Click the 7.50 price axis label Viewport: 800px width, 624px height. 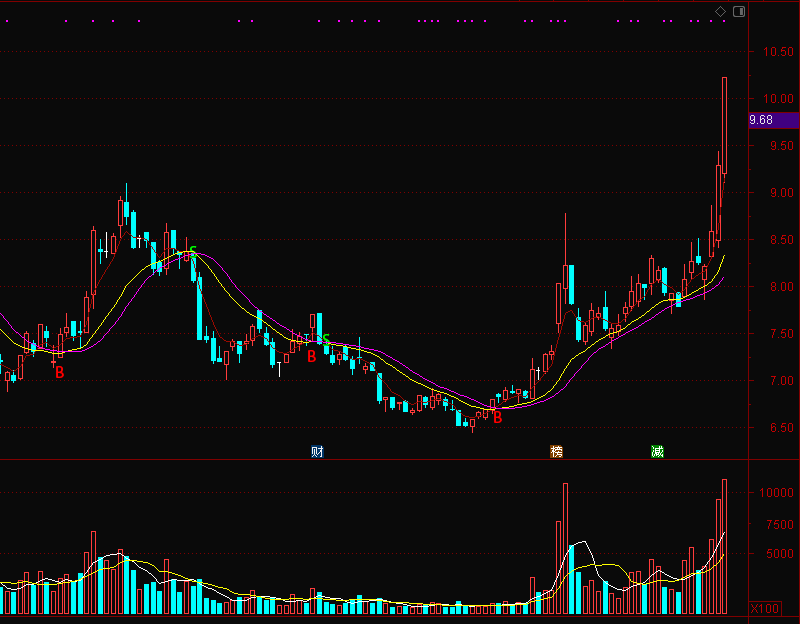coord(782,333)
